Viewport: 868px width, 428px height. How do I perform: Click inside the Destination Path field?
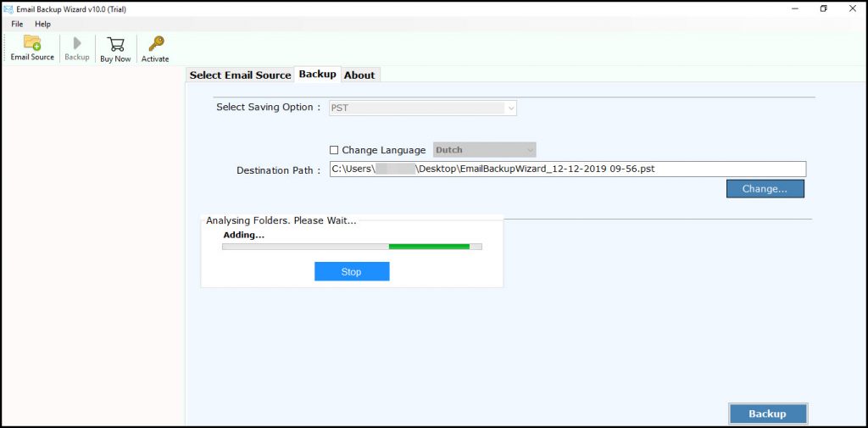567,170
